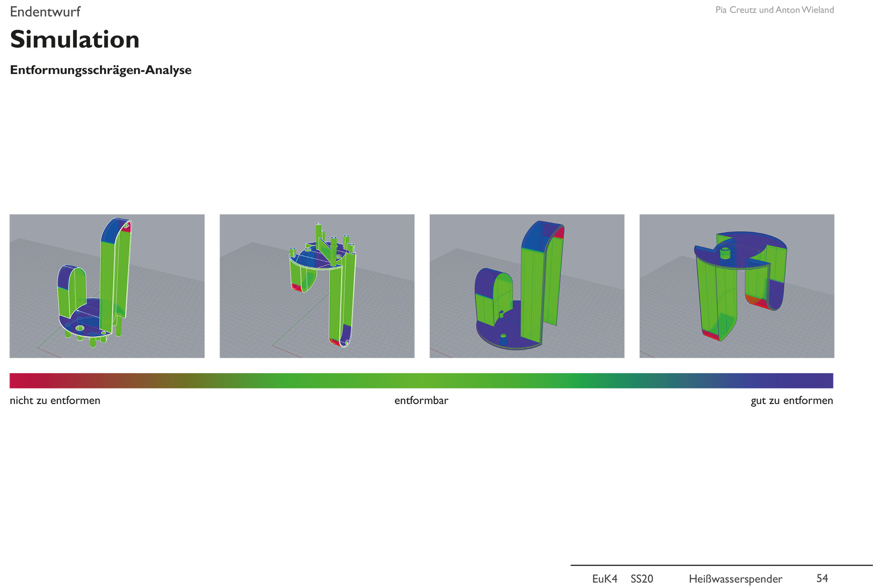The height and width of the screenshot is (588, 873).
Task: Select the fourth rendering with round top
Action: (737, 286)
